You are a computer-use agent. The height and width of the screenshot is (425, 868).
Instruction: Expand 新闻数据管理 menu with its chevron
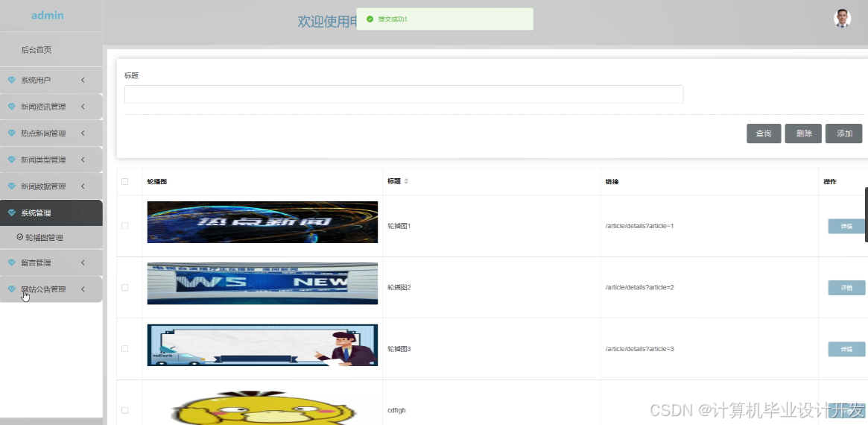click(83, 186)
